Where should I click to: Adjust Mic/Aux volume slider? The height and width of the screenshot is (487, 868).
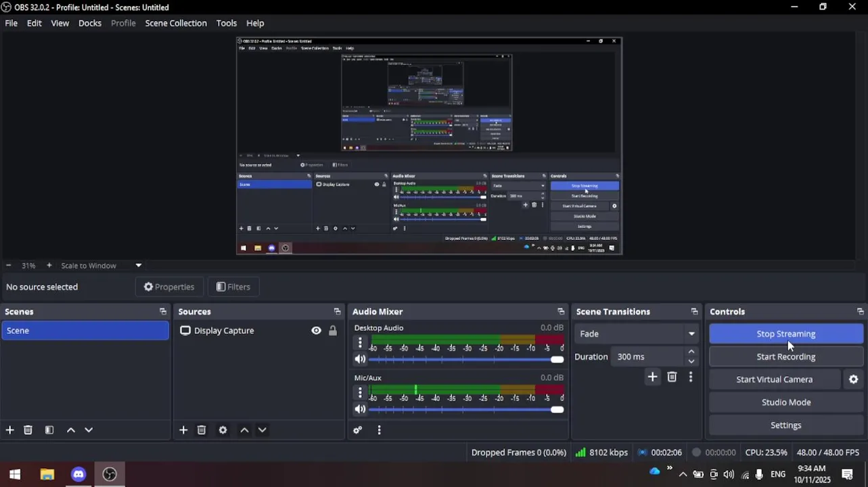[x=466, y=409]
